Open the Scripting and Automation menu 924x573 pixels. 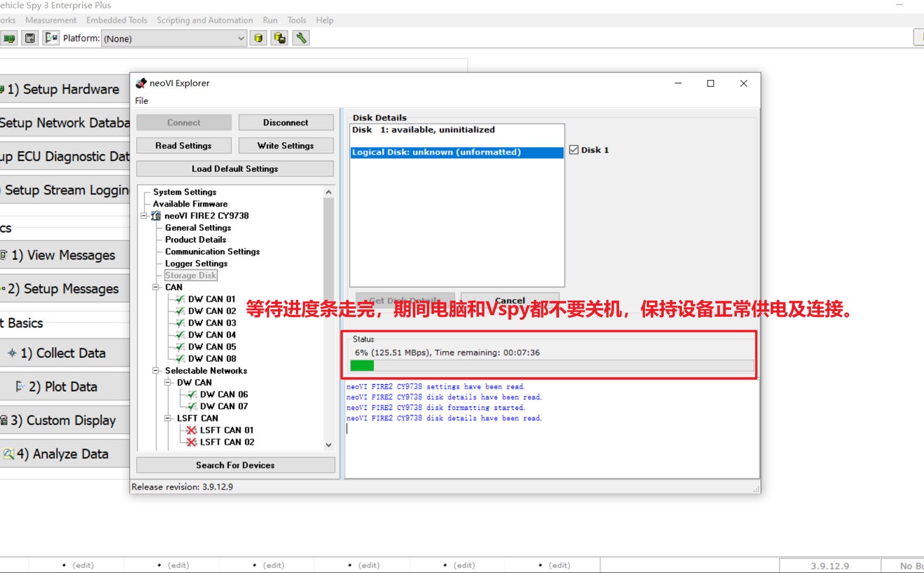205,20
